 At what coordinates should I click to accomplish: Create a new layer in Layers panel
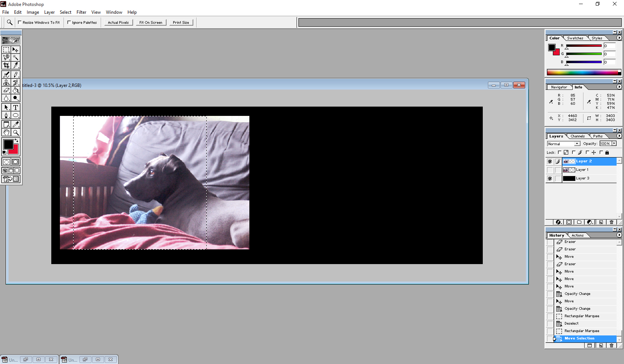601,222
